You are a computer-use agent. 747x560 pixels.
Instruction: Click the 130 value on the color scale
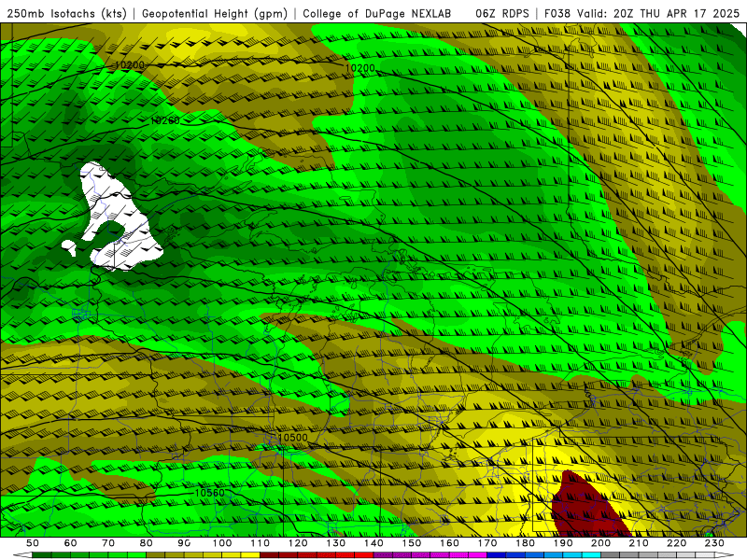click(336, 543)
